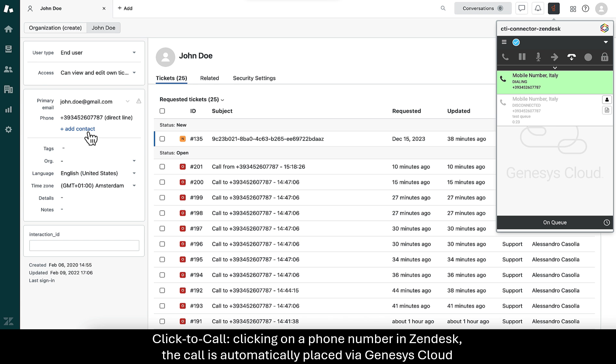Image resolution: width=616 pixels, height=364 pixels.
Task: Click the '+ add contact' link
Action: tap(78, 129)
